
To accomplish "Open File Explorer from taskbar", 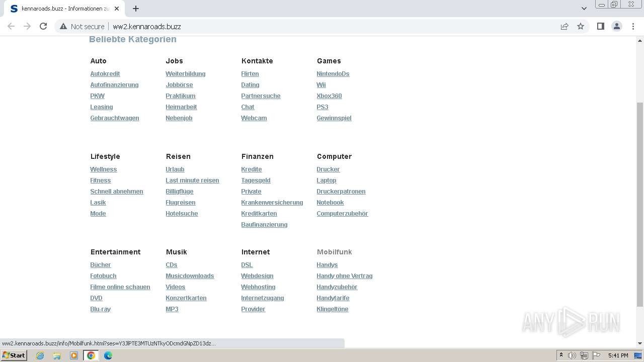I will (x=57, y=355).
